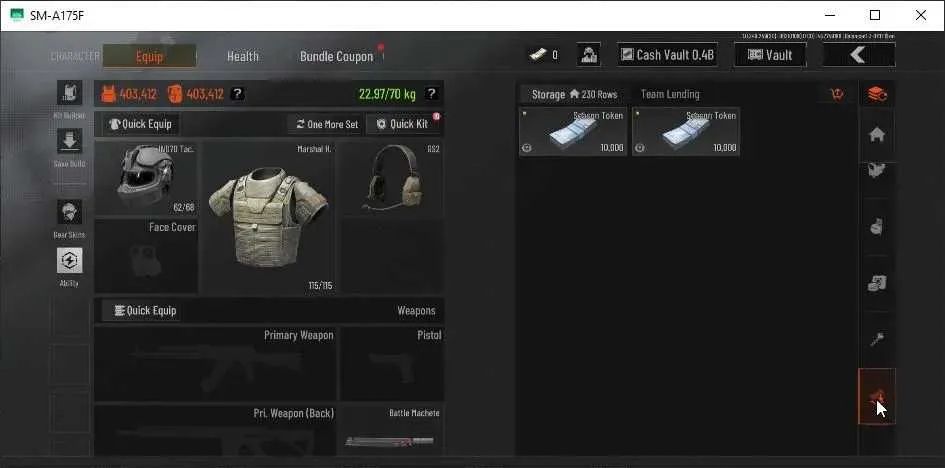Click the Save Build download icon
The height and width of the screenshot is (468, 945).
tap(69, 141)
